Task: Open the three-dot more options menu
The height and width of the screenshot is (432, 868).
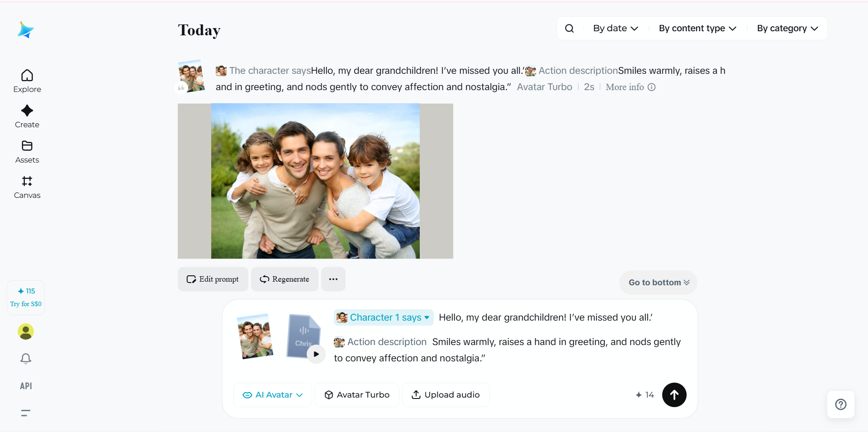Action: point(333,279)
